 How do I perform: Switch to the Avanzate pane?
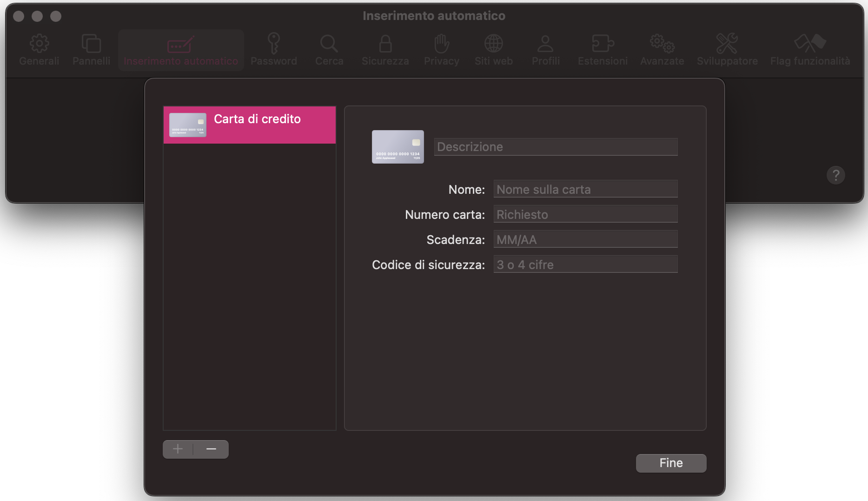click(x=662, y=49)
